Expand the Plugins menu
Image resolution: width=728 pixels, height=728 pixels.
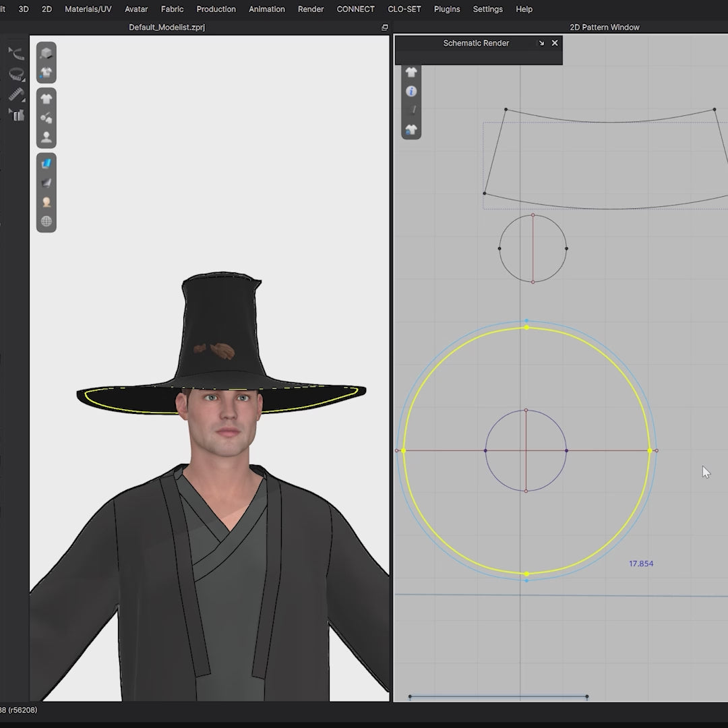click(x=447, y=9)
